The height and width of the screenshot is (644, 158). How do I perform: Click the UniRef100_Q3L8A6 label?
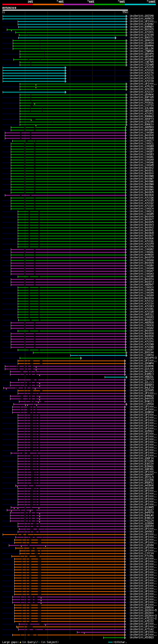[142, 108]
